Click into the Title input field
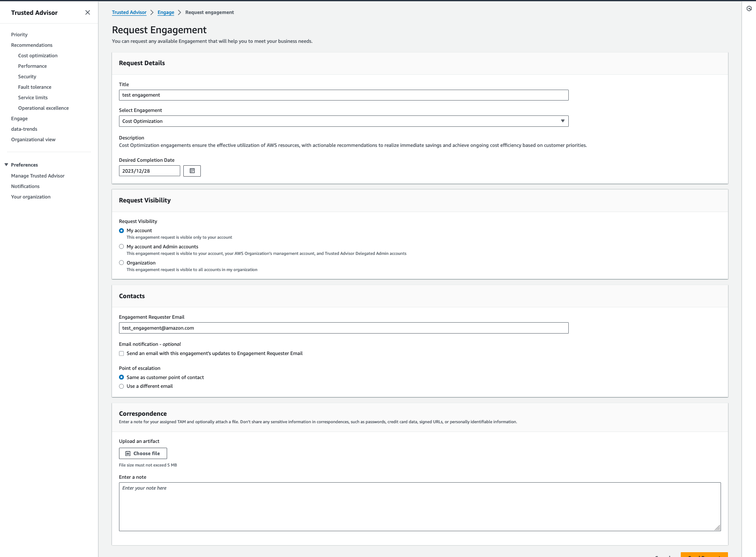 point(343,95)
